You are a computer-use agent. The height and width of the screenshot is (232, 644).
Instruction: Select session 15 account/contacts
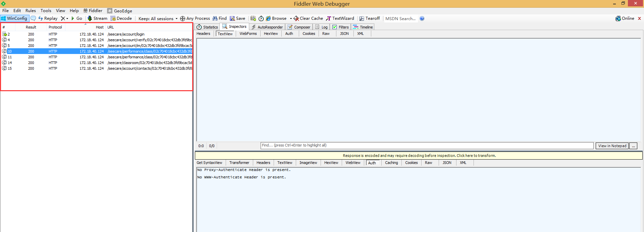coord(97,68)
